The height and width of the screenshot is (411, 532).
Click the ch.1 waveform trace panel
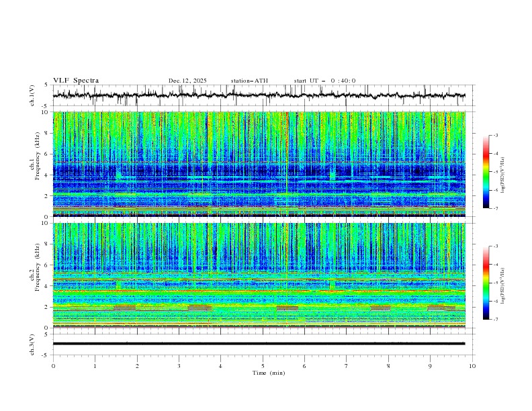coord(264,95)
